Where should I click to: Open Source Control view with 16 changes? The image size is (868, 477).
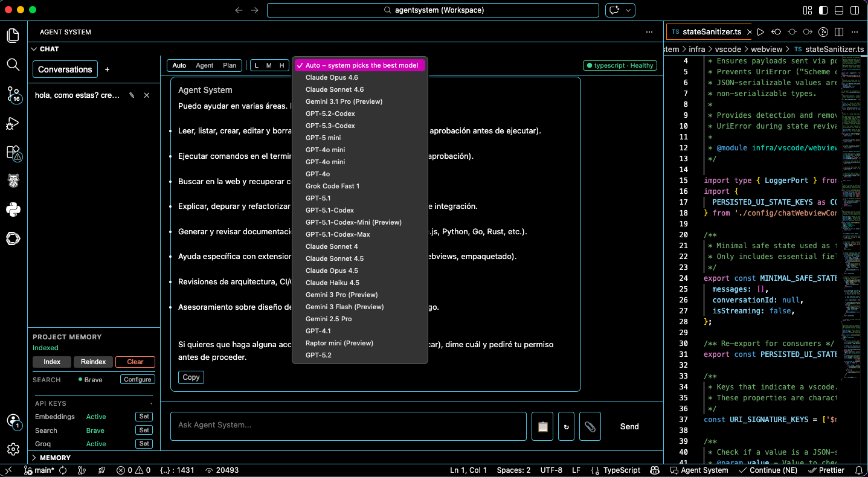13,94
